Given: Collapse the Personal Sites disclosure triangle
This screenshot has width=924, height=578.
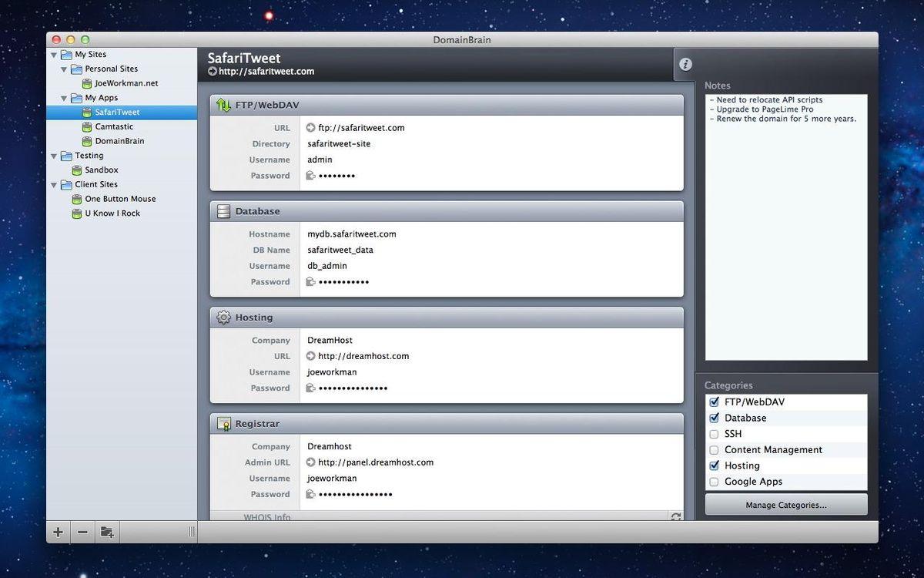Looking at the screenshot, I should 65,69.
